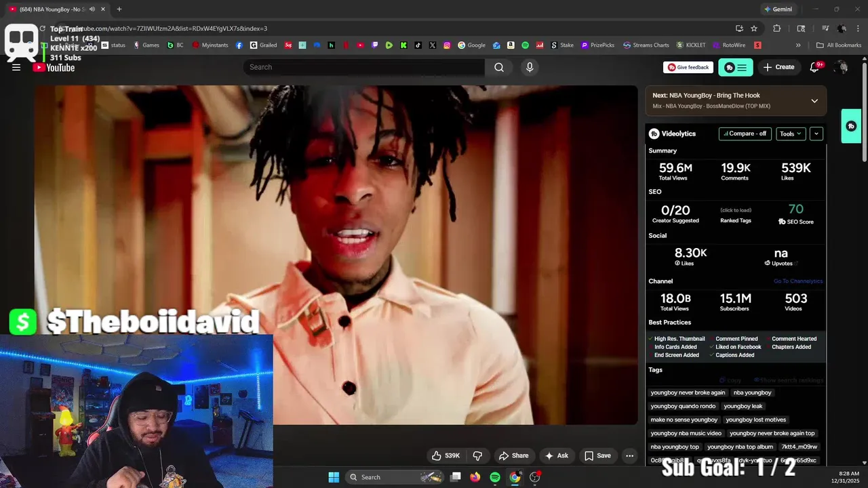The image size is (868, 488).
Task: Open the Grailed bookmark
Action: pos(264,45)
